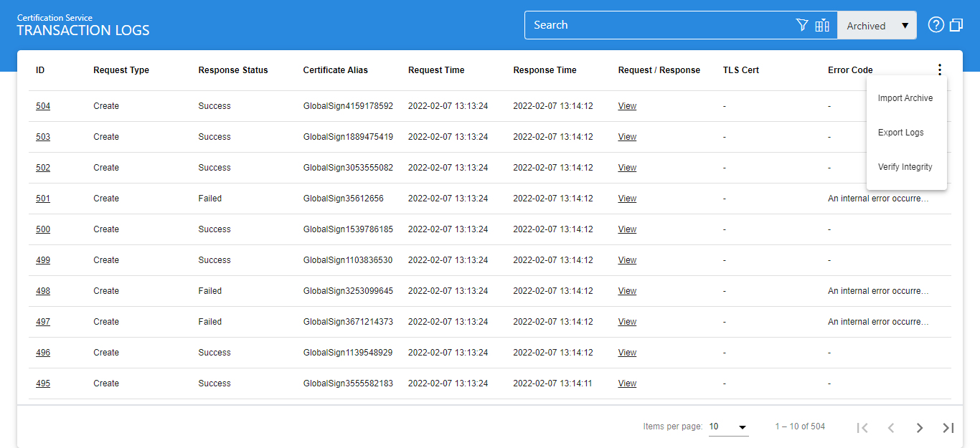
Task: Open the items per page dropdown
Action: pyautogui.click(x=728, y=427)
